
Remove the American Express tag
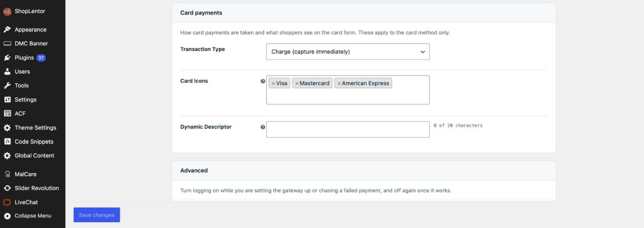pos(339,83)
